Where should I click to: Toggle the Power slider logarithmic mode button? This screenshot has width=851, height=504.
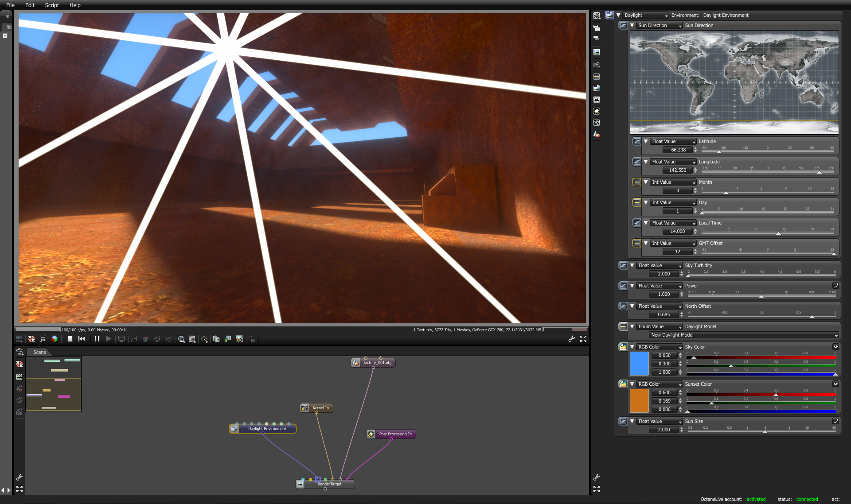coord(835,286)
